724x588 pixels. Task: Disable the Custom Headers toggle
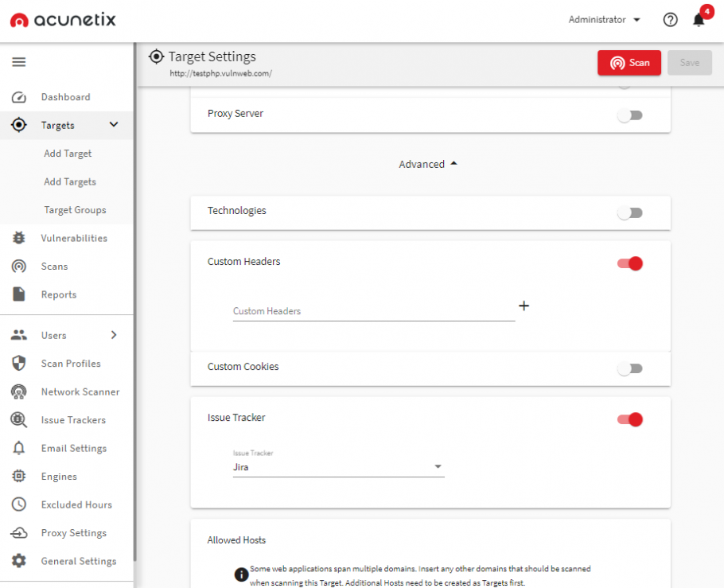[x=630, y=263]
